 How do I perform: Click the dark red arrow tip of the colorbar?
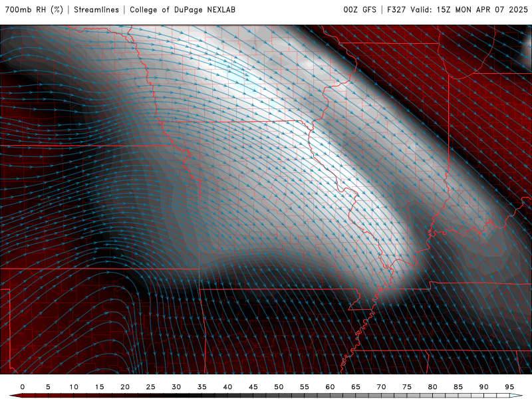click(15, 396)
